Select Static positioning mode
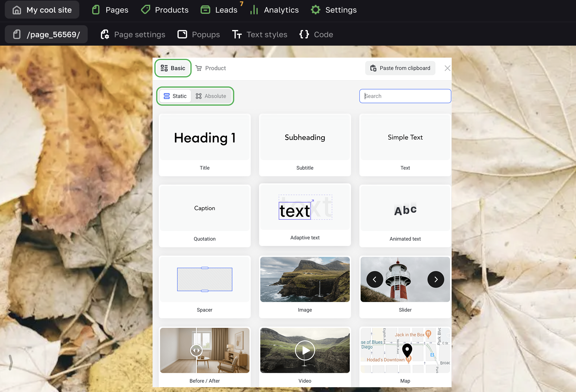 point(175,96)
